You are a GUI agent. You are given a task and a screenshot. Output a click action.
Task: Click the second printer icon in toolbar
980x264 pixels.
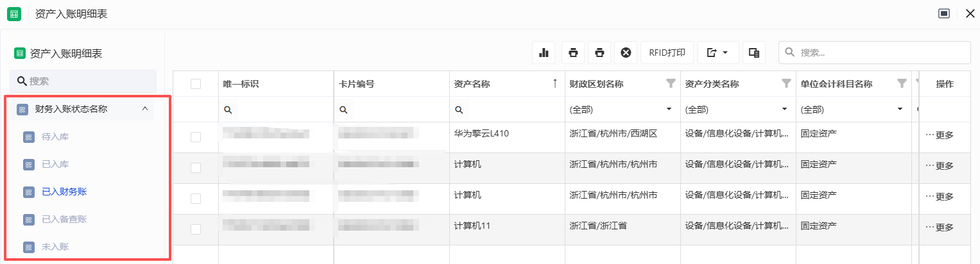[x=599, y=53]
